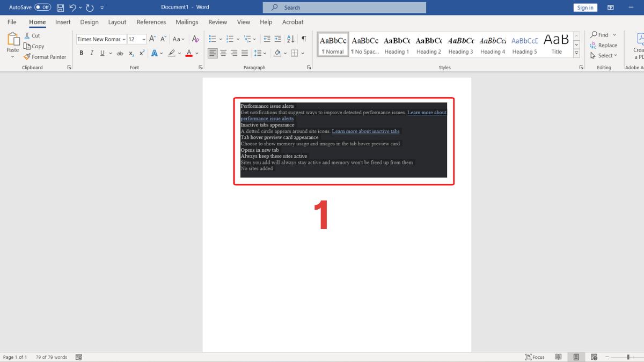Expand the bullet list options

pyautogui.click(x=219, y=39)
